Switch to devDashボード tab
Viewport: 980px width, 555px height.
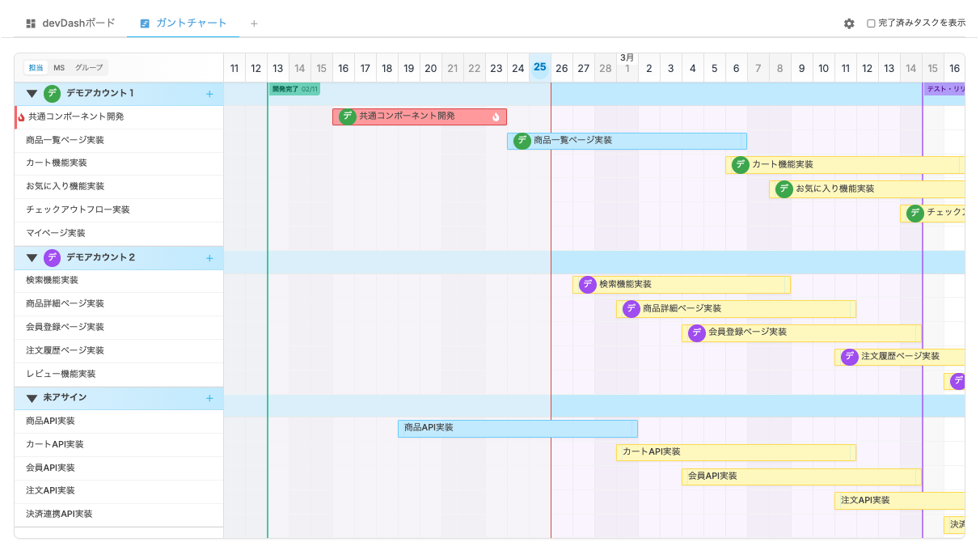[x=70, y=23]
